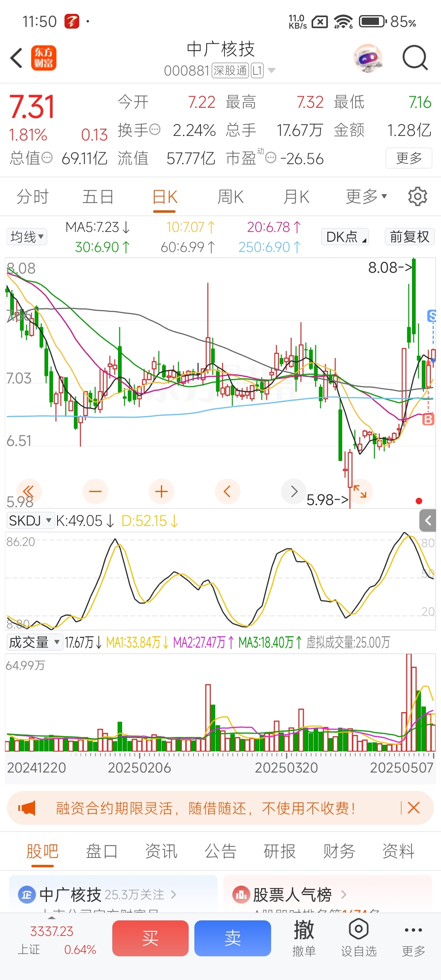The image size is (441, 980).
Task: Switch to 月K monthly chart tab
Action: click(297, 196)
